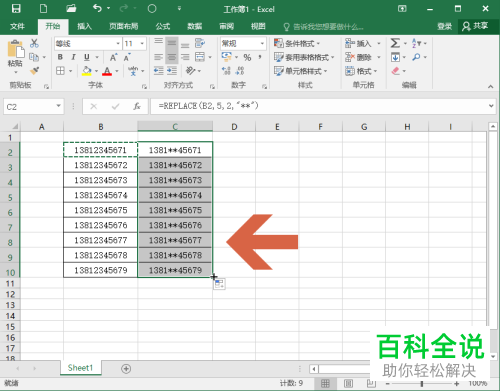This screenshot has width=500, height=391.
Task: Click 共享 share button
Action: click(x=475, y=26)
